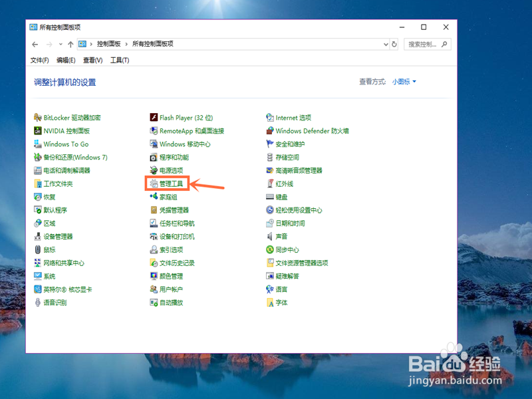Click the 凭据管理器 icon
The height and width of the screenshot is (399, 532).
point(154,210)
